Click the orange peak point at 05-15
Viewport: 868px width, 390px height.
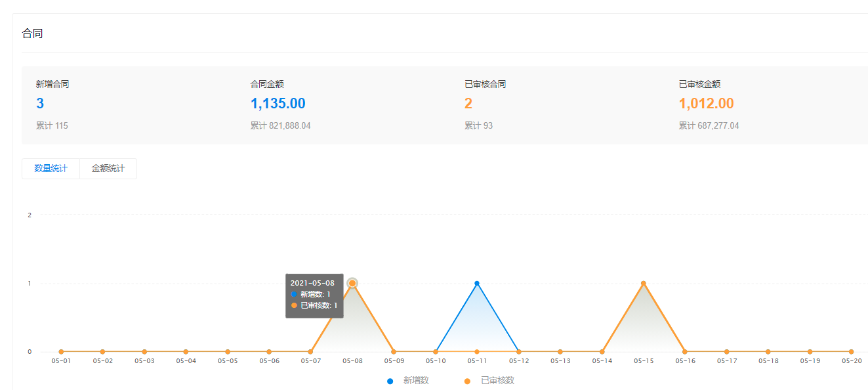click(x=644, y=284)
